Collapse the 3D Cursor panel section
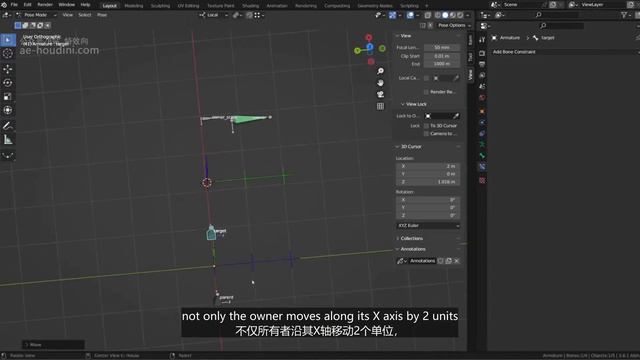This screenshot has width=640, height=360. pos(409,147)
